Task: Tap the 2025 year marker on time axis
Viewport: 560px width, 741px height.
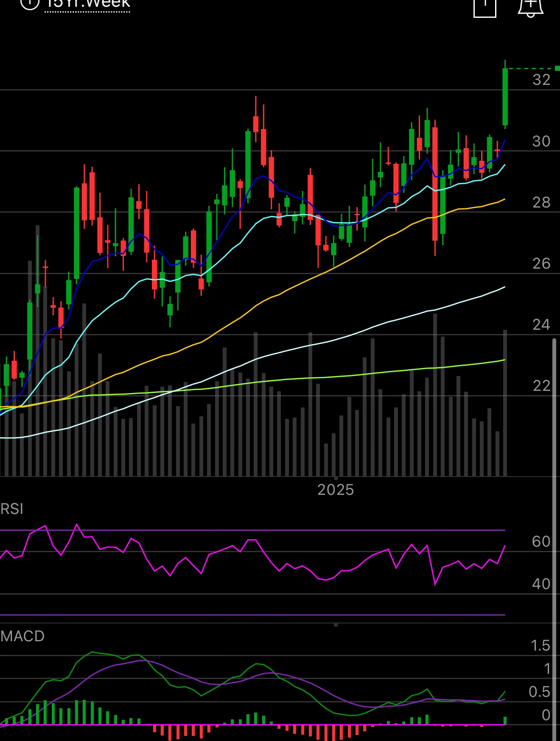Action: [336, 490]
